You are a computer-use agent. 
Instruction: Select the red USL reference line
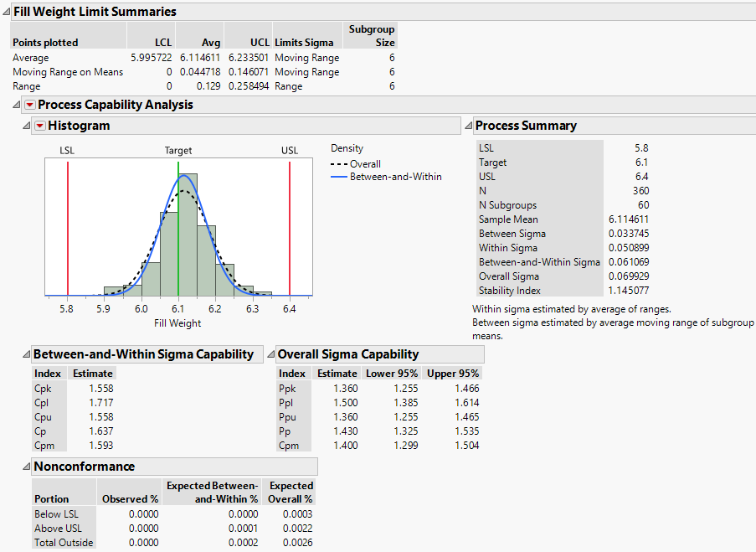pos(290,226)
